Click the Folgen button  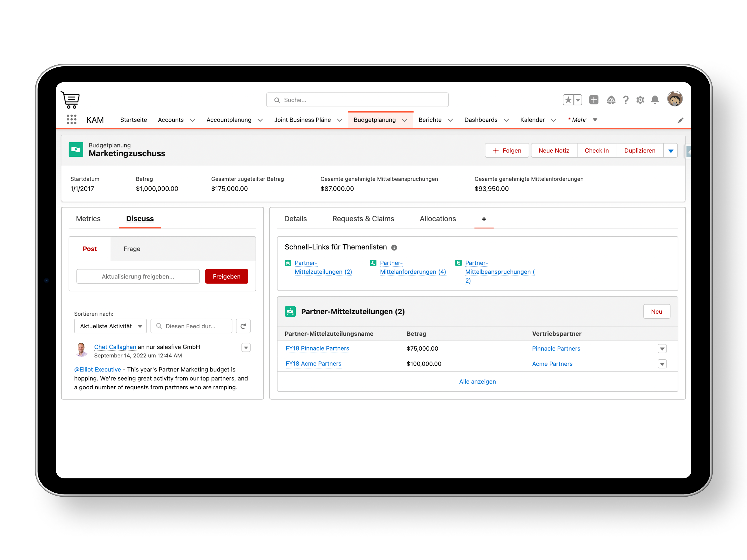[507, 151]
